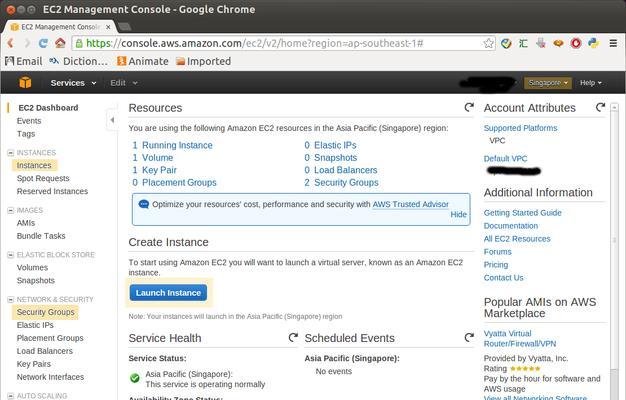This screenshot has width=626, height=400.
Task: Click the AWS cube logo icon
Action: 25,83
